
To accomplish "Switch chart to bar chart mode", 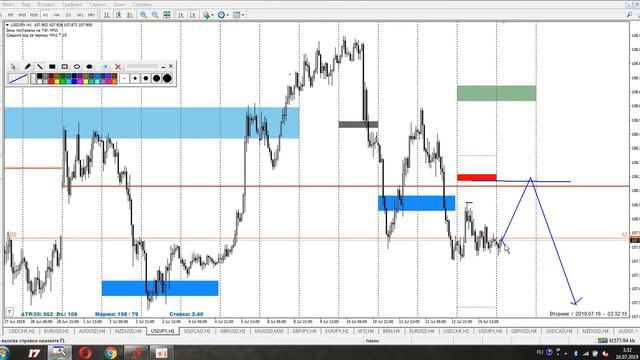I will click(x=107, y=15).
